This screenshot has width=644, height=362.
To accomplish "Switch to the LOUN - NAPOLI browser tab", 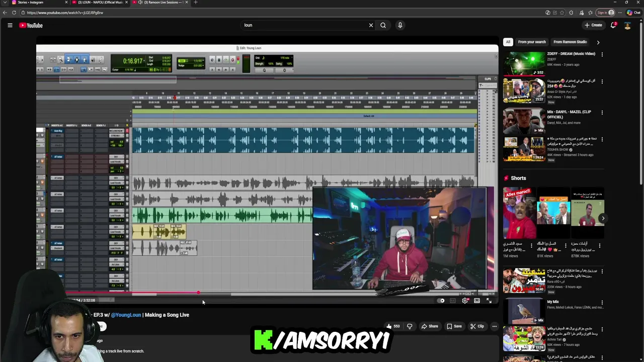I will click(100, 2).
